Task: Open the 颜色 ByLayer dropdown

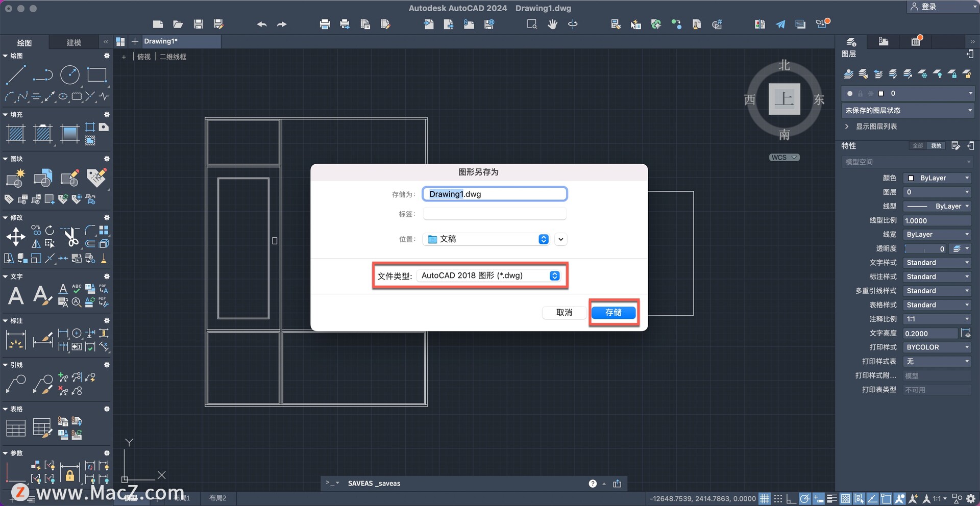Action: [x=937, y=178]
